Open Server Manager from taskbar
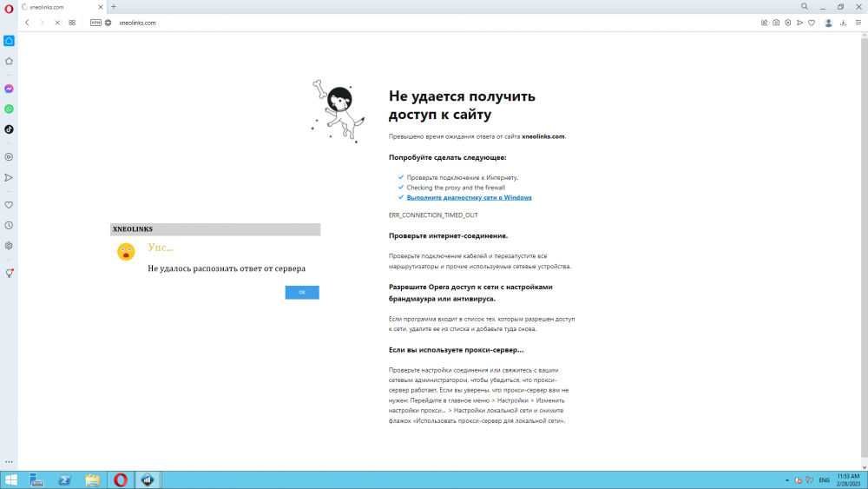The width and height of the screenshot is (868, 489). 36,479
